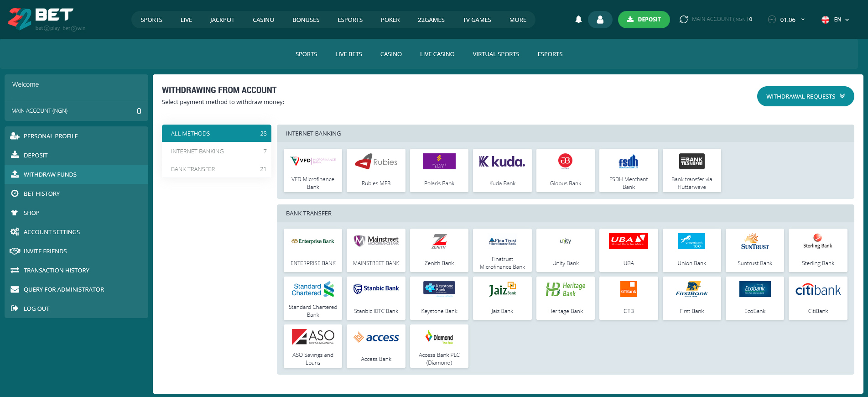Open the user profile icon
The image size is (868, 397).
coord(600,20)
